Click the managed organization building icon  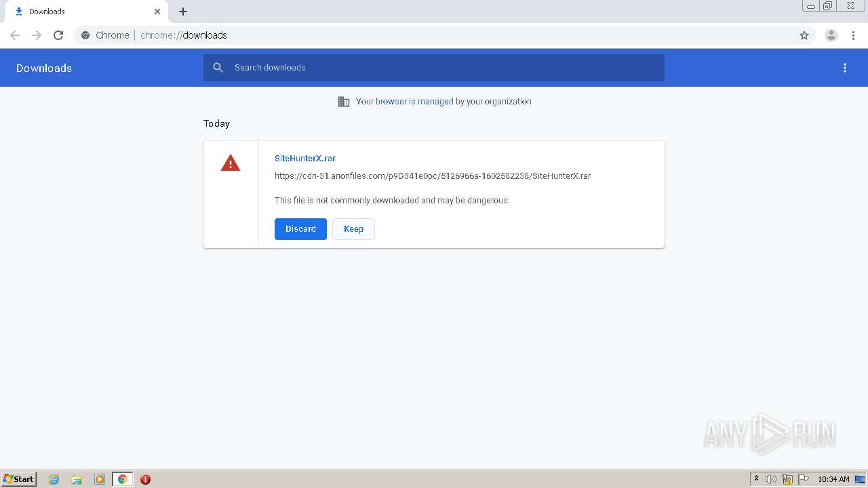[344, 102]
